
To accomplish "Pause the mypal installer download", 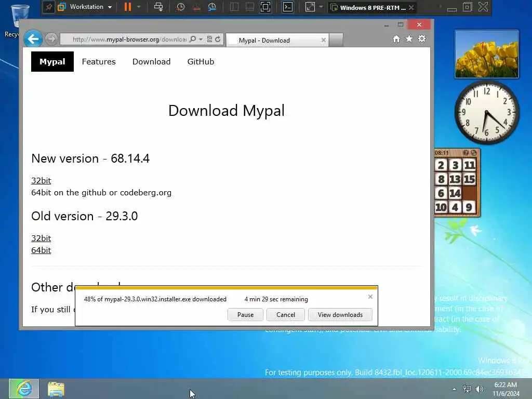I will coord(245,314).
